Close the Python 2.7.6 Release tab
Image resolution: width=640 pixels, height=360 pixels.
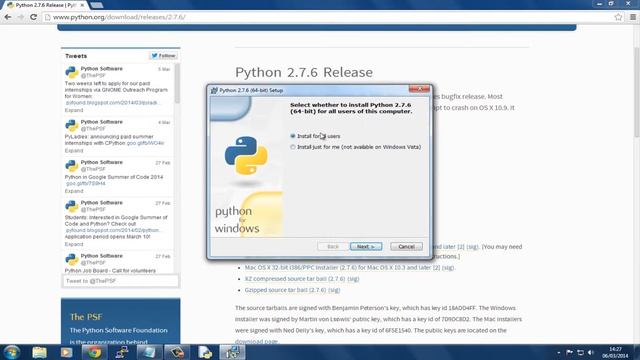click(x=82, y=5)
